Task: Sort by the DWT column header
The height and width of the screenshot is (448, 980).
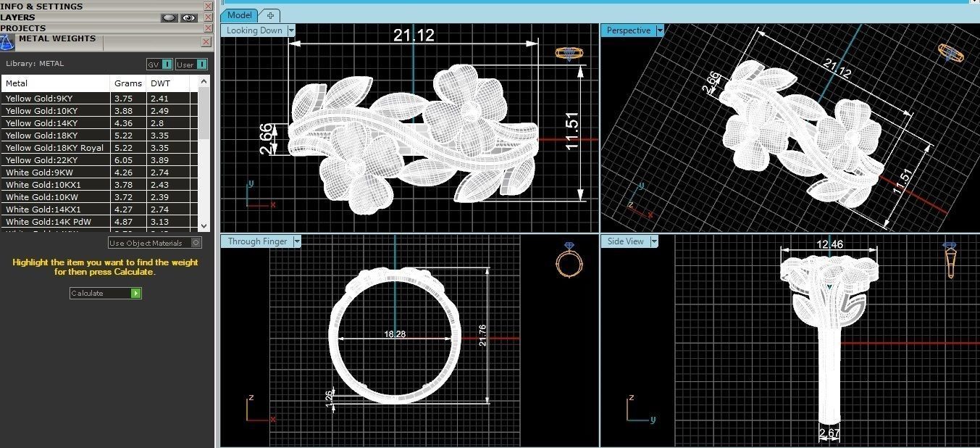Action: [x=168, y=83]
